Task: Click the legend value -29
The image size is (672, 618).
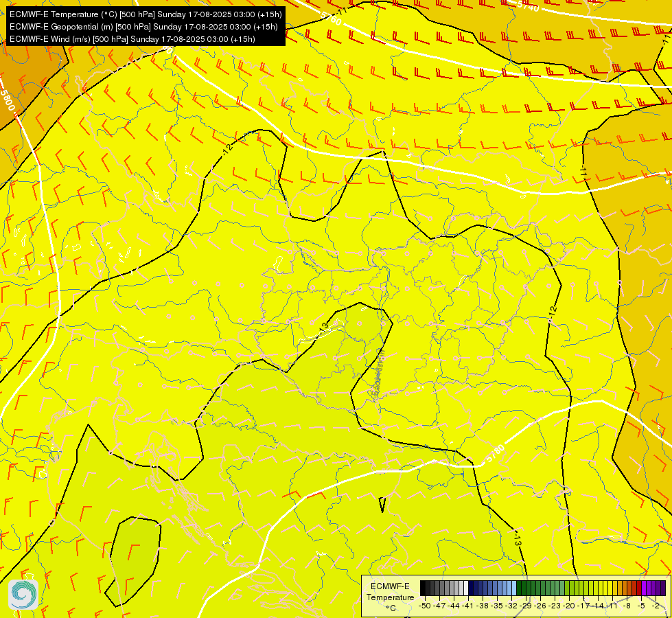Action: tap(526, 606)
